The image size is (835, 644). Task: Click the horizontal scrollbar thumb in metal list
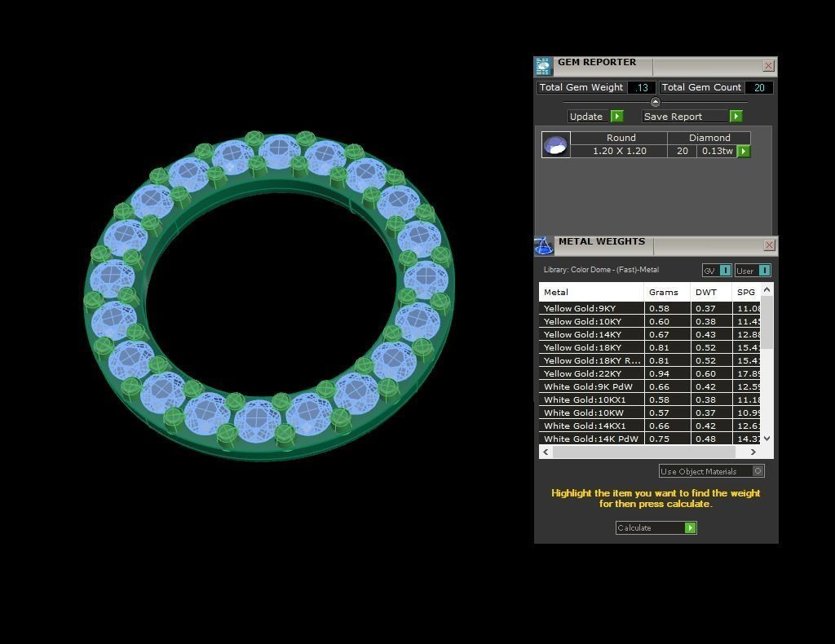(x=644, y=452)
